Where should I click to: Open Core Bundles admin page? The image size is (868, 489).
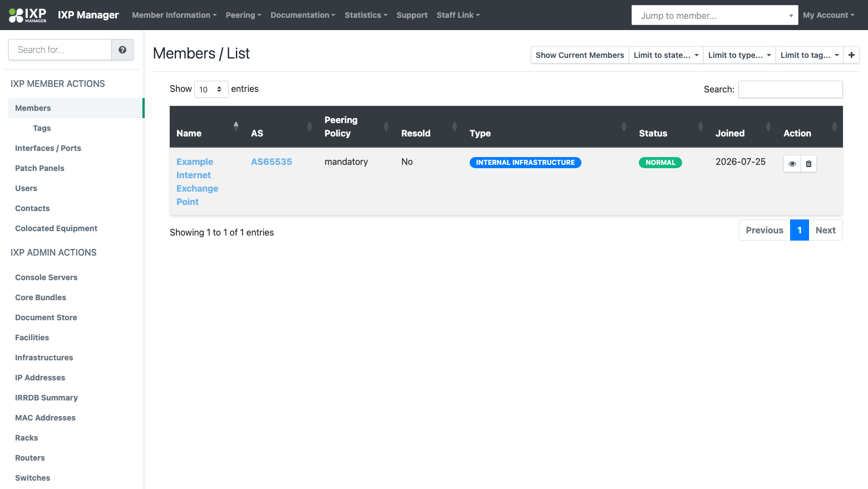(41, 297)
